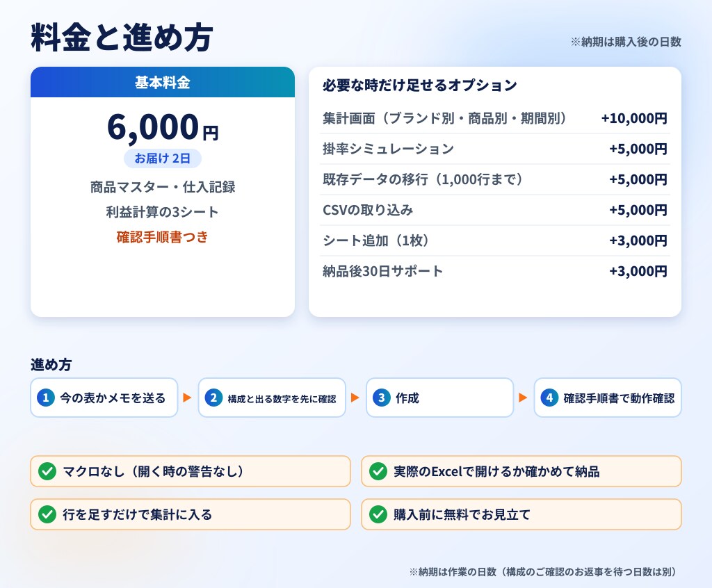Click the 必要な時だけ足せるオプション heading
This screenshot has height=588, width=712.
tap(420, 85)
